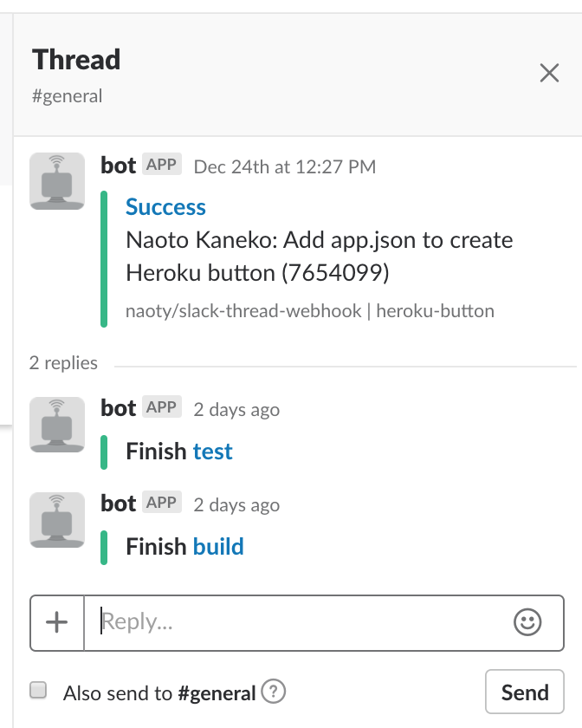Click the bot name on first message
This screenshot has width=582, height=728.
coord(118,166)
